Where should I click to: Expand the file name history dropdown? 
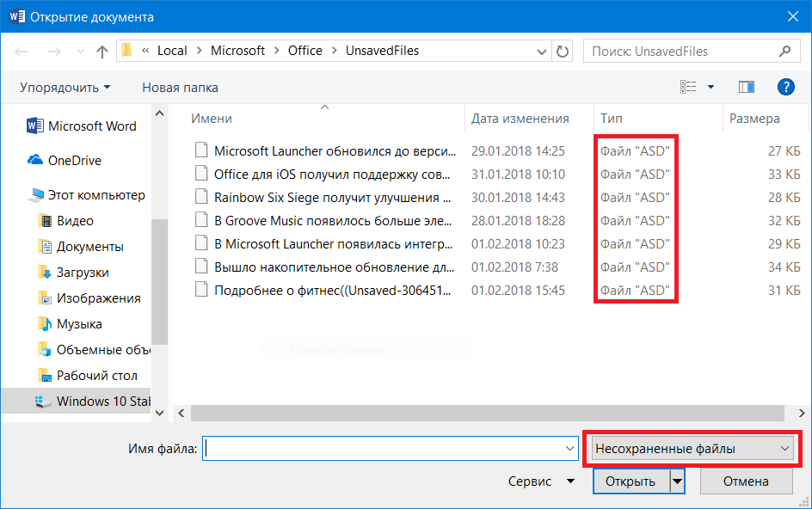(x=570, y=449)
